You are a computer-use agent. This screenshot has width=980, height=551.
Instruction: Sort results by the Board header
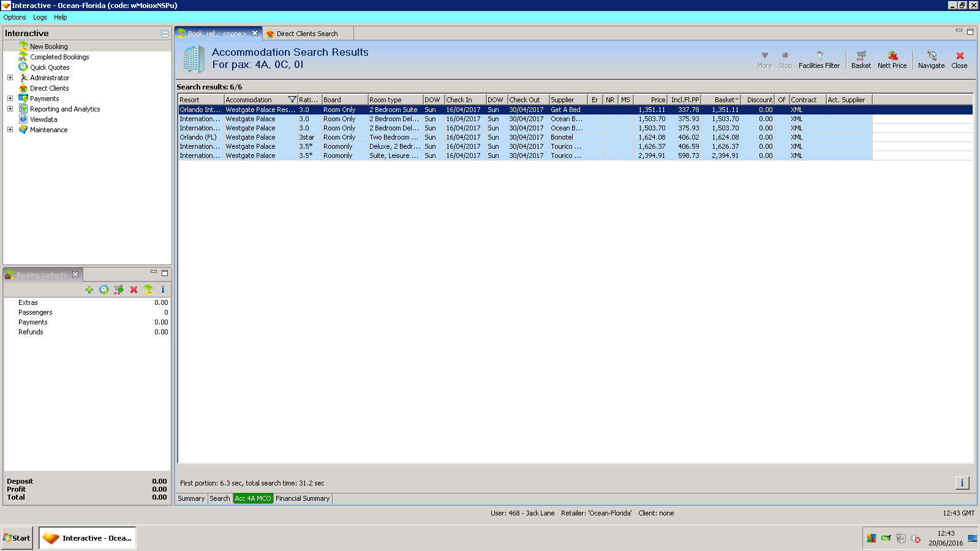tap(345, 100)
